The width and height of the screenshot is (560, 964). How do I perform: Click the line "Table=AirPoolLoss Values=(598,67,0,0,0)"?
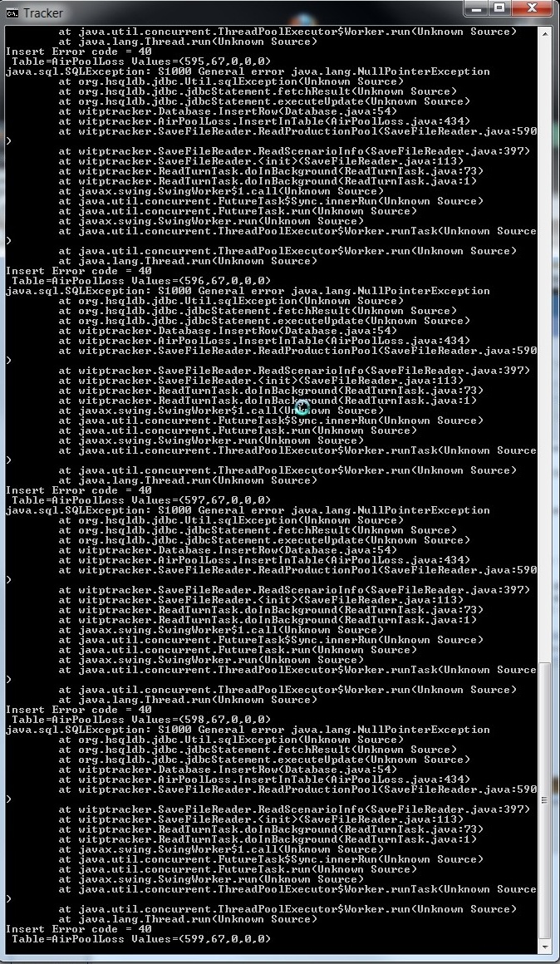tap(140, 720)
